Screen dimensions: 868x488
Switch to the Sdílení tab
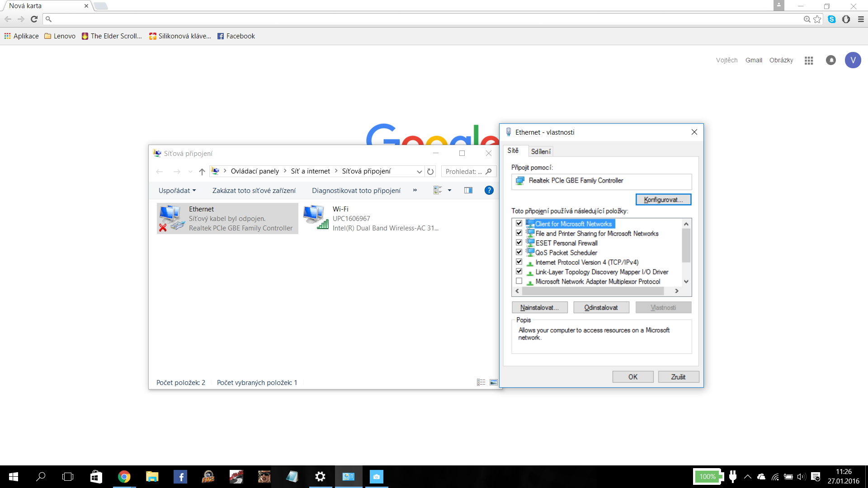pos(541,151)
